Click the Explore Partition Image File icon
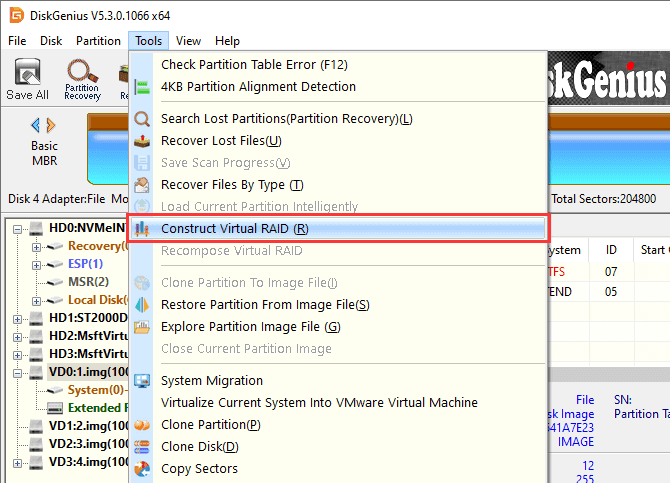Image resolution: width=670 pixels, height=483 pixels. click(142, 327)
